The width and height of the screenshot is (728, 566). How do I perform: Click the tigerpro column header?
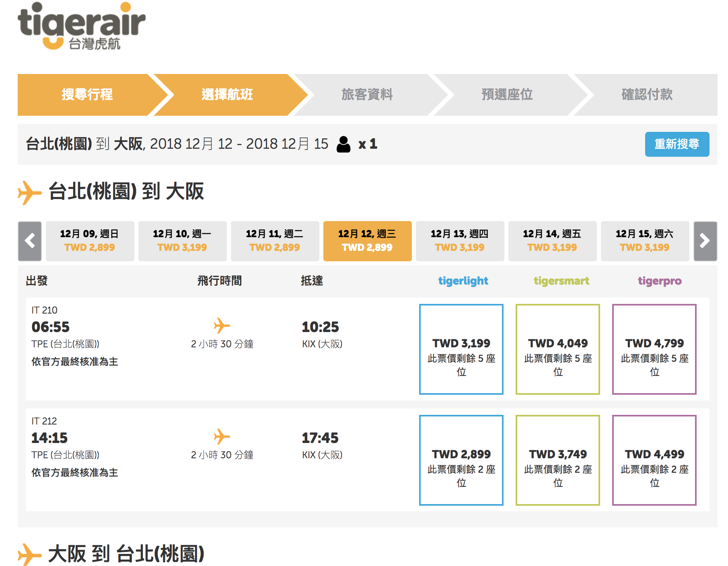(660, 281)
